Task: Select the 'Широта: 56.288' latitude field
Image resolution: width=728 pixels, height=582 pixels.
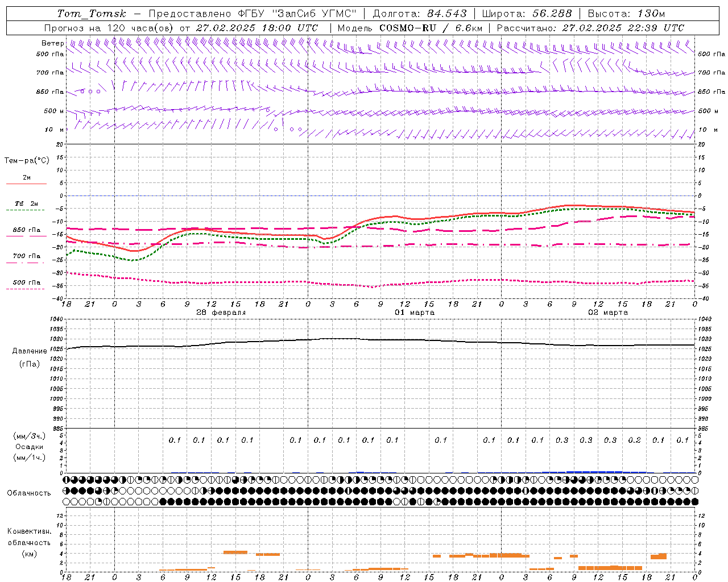Action: tap(527, 14)
